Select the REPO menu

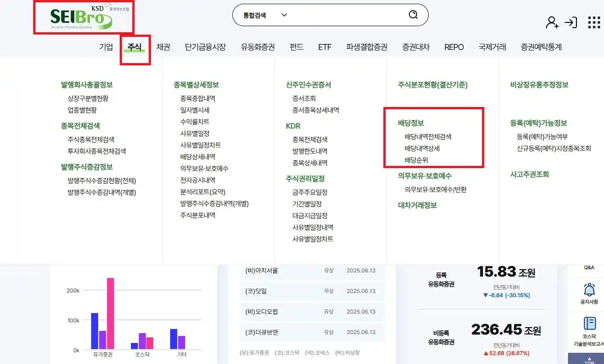(454, 47)
